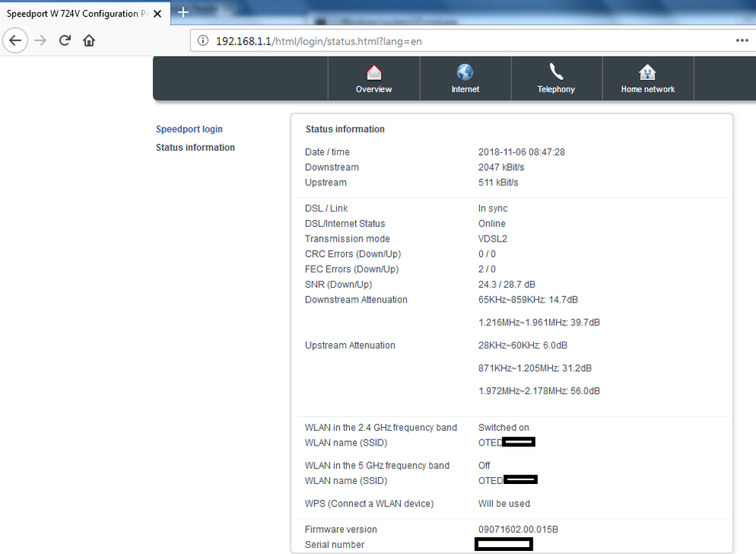Click the CRC Errors value 0 / 0
Screen dimensions: 756x554
coord(487,254)
